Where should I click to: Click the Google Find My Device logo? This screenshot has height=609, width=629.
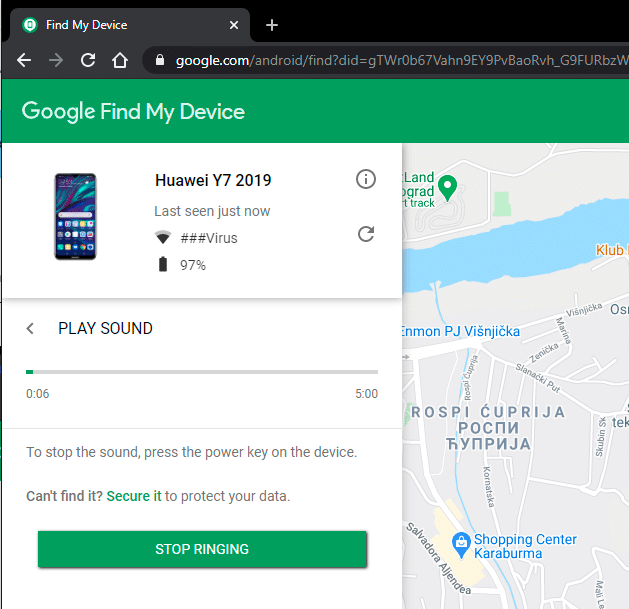133,112
